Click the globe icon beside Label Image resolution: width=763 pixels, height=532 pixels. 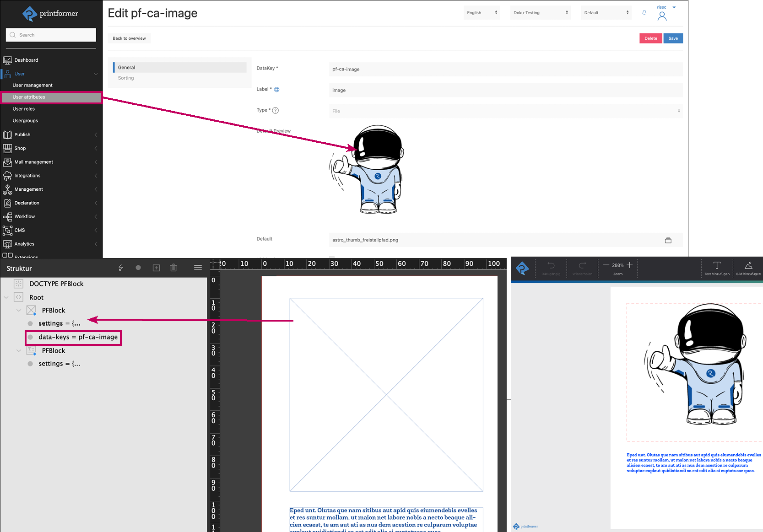point(276,90)
